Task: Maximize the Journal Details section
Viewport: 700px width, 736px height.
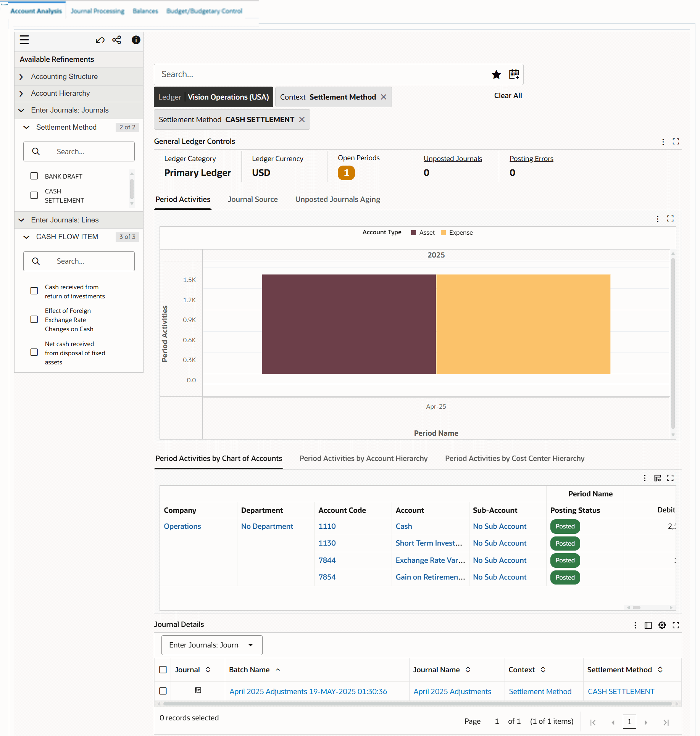Action: click(x=676, y=625)
